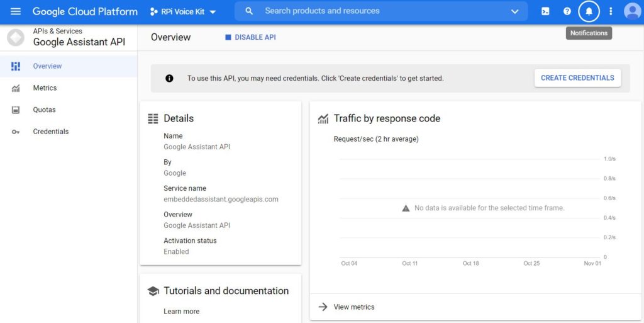Click the Quotas sidebar icon
The image size is (644, 323).
pos(16,110)
